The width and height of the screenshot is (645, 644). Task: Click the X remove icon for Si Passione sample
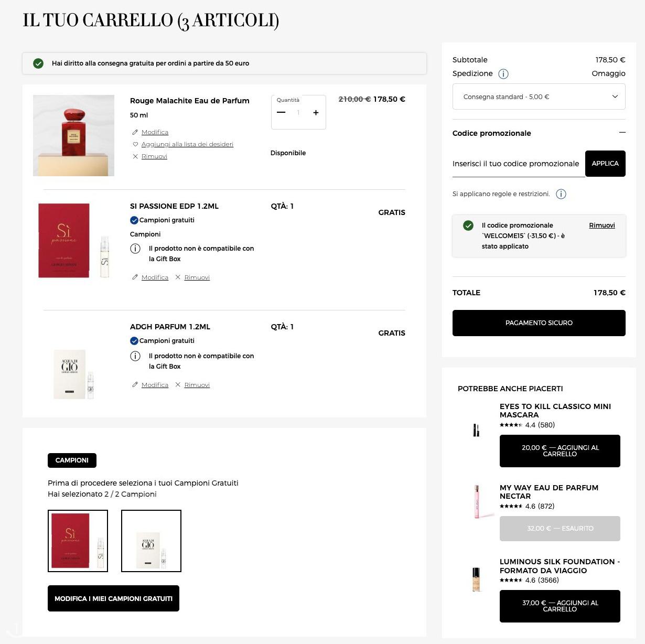178,277
